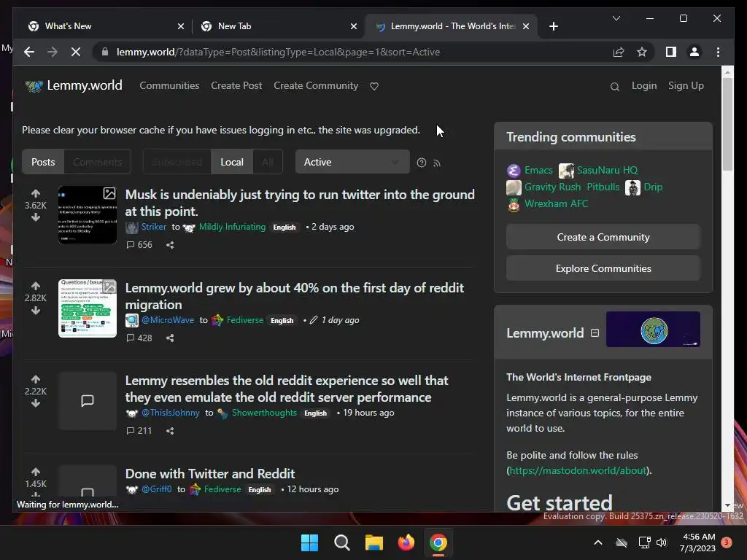Select the Local listing toggle

(x=232, y=162)
